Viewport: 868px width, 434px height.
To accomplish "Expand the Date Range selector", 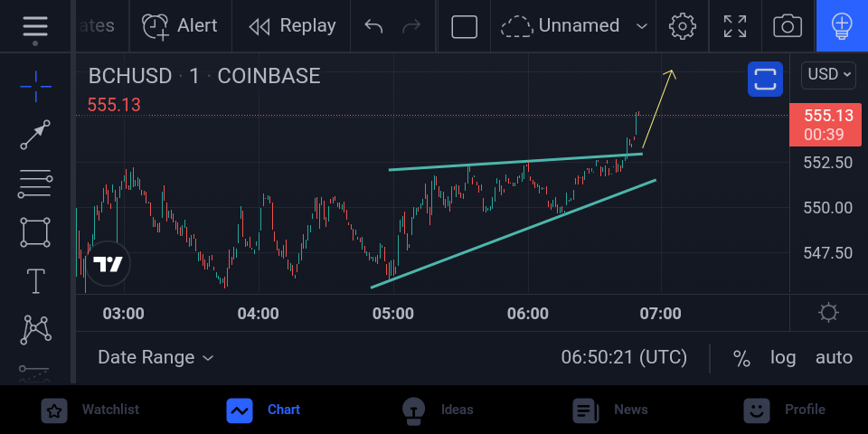I will [x=155, y=357].
